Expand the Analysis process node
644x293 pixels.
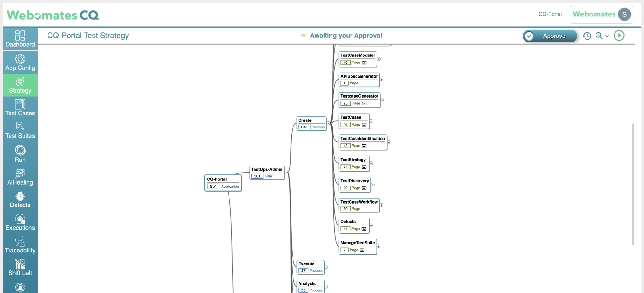326,287
